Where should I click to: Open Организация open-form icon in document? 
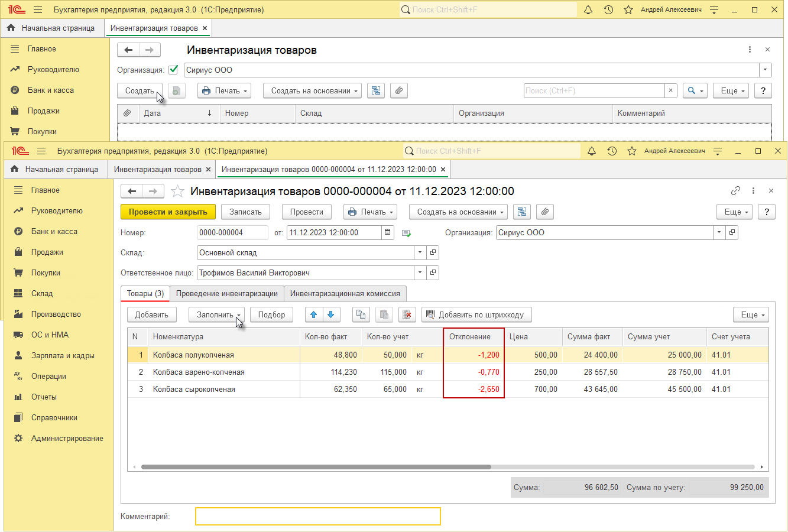point(732,232)
